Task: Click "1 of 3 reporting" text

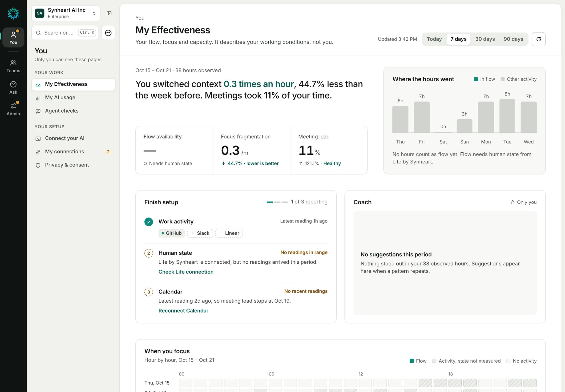Action: (309, 202)
